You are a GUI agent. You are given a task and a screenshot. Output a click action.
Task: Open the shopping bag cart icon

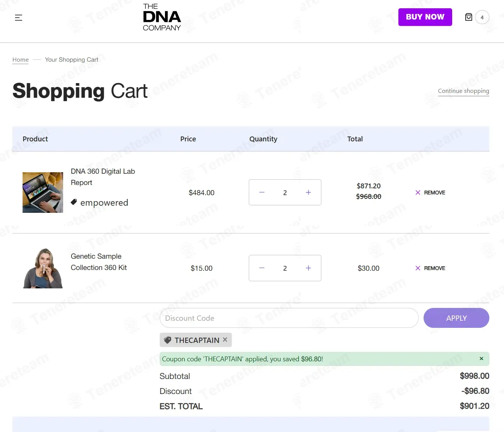pyautogui.click(x=469, y=17)
